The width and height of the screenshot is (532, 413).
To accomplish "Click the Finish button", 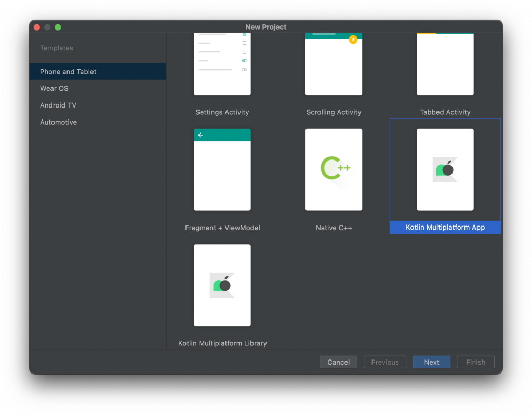I will (x=475, y=362).
